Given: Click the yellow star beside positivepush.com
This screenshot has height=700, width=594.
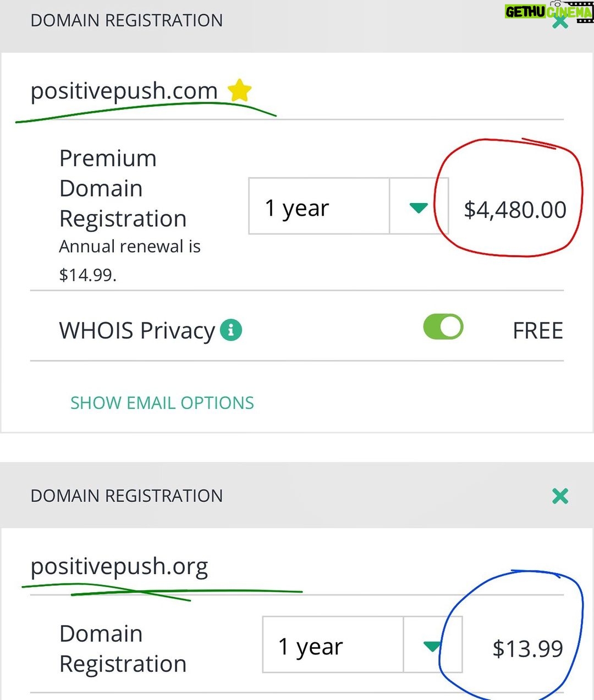Looking at the screenshot, I should coord(240,90).
